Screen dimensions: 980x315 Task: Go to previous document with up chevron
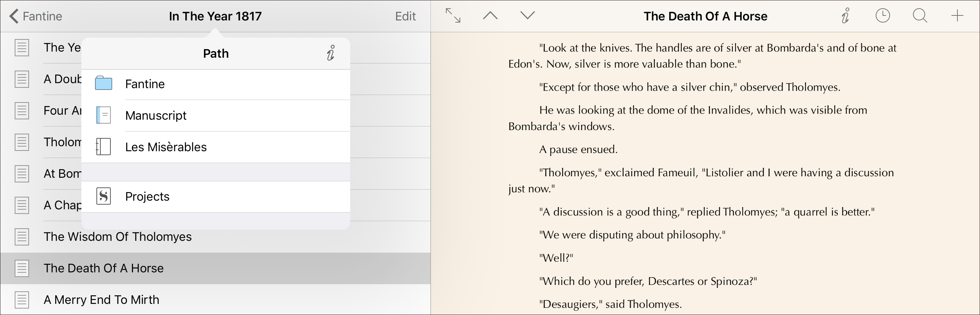pyautogui.click(x=490, y=16)
